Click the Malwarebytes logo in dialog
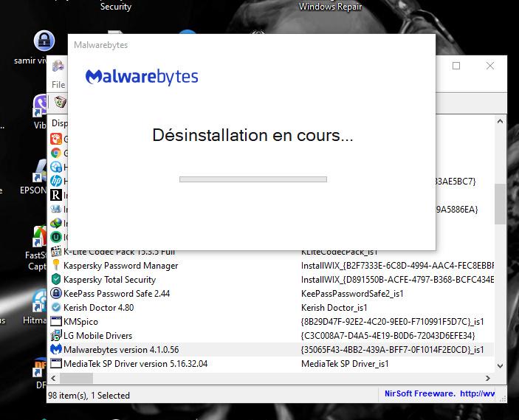 (142, 77)
